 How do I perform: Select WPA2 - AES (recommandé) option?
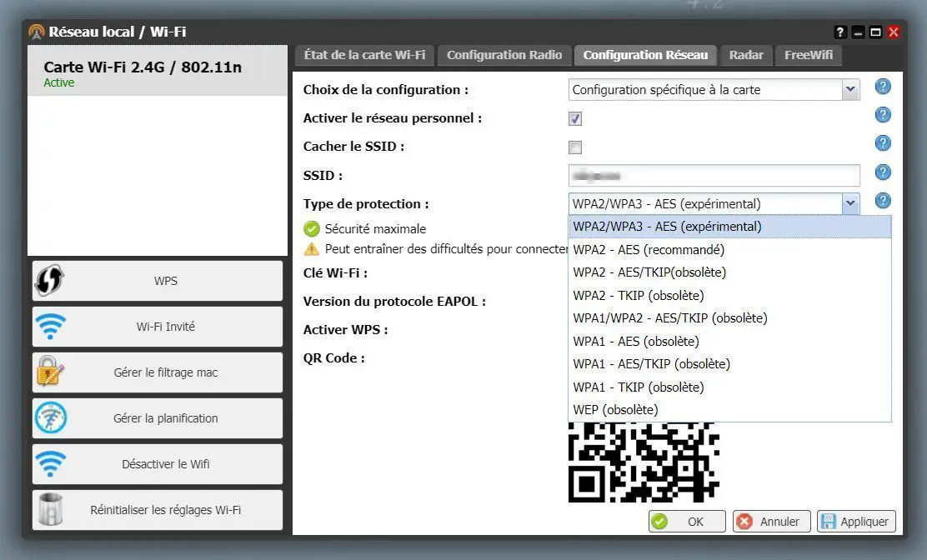pyautogui.click(x=729, y=250)
